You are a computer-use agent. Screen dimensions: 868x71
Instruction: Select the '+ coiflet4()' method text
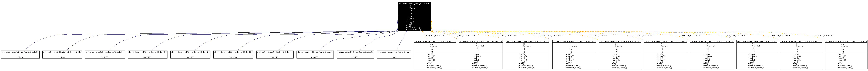(x=62, y=57)
